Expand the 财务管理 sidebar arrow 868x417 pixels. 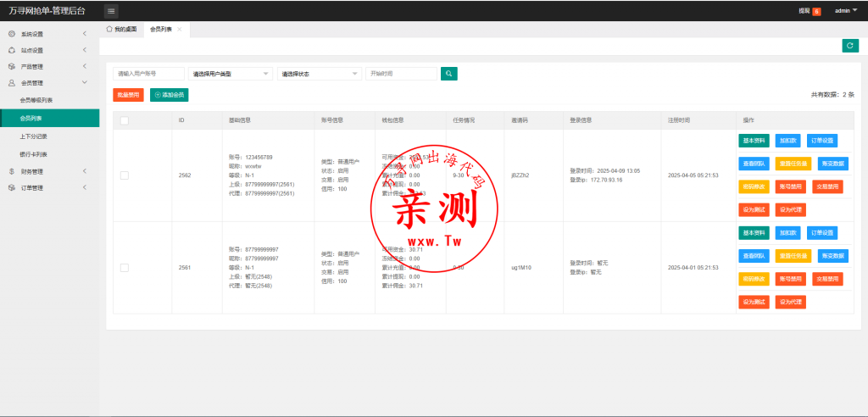click(x=85, y=172)
